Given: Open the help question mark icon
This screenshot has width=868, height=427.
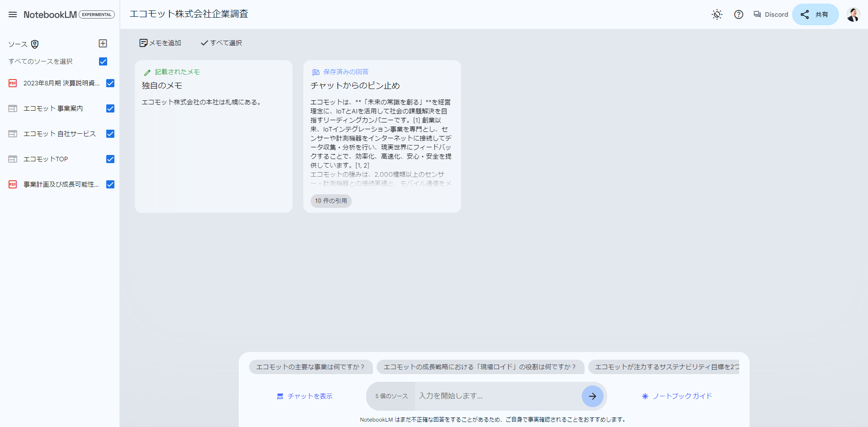Looking at the screenshot, I should coord(738,14).
